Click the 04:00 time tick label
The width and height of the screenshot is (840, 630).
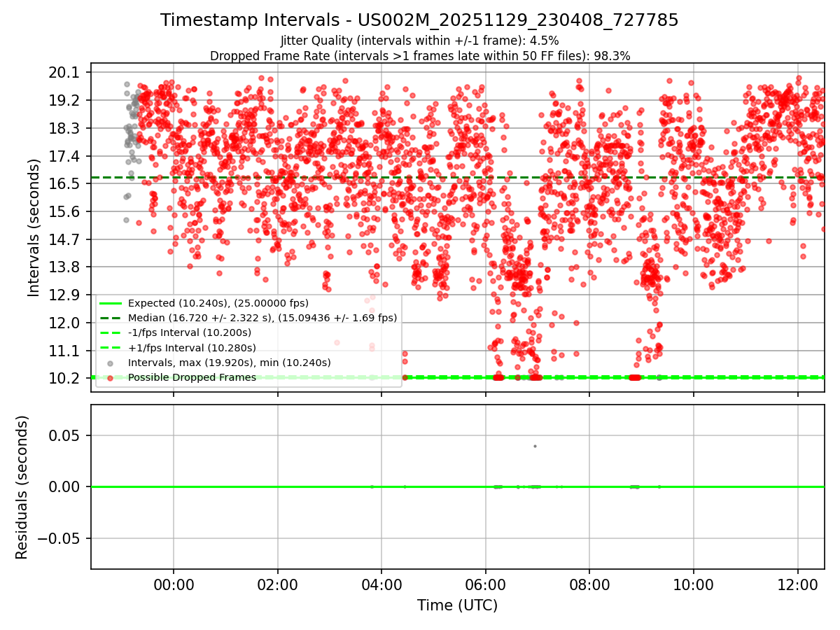tap(381, 584)
